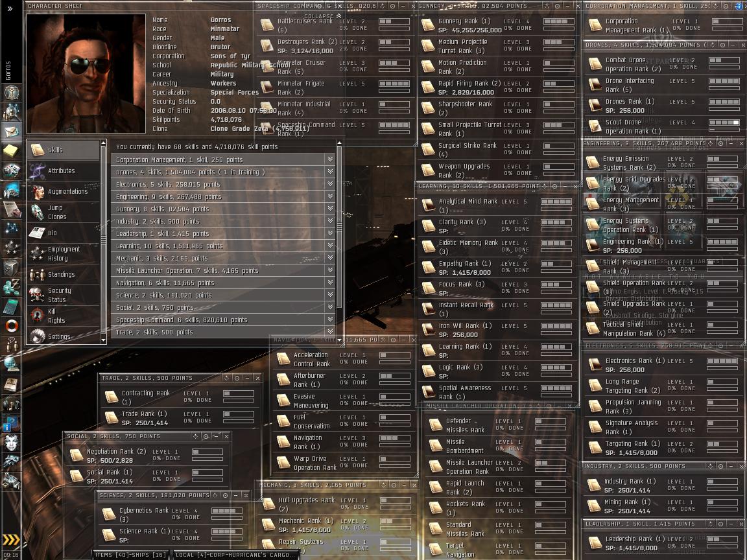Open the Jump Clones tab
Image resolution: width=747 pixels, height=560 pixels.
(x=64, y=212)
